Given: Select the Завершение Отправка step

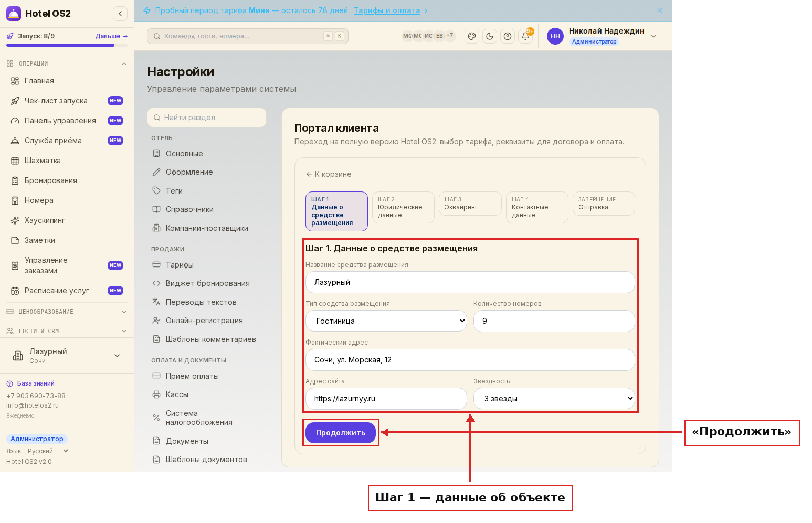Looking at the screenshot, I should tap(604, 204).
